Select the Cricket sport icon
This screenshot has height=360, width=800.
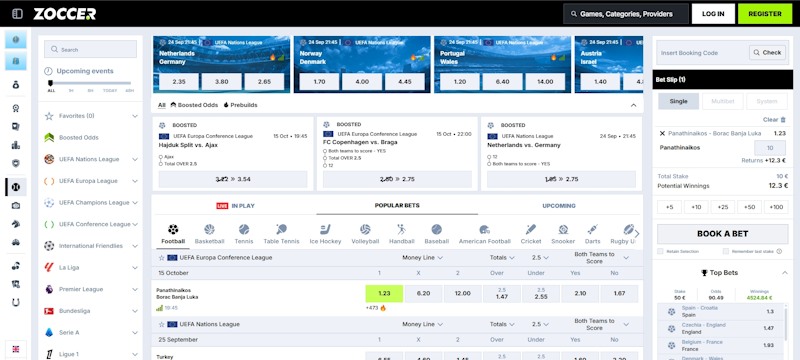(531, 229)
